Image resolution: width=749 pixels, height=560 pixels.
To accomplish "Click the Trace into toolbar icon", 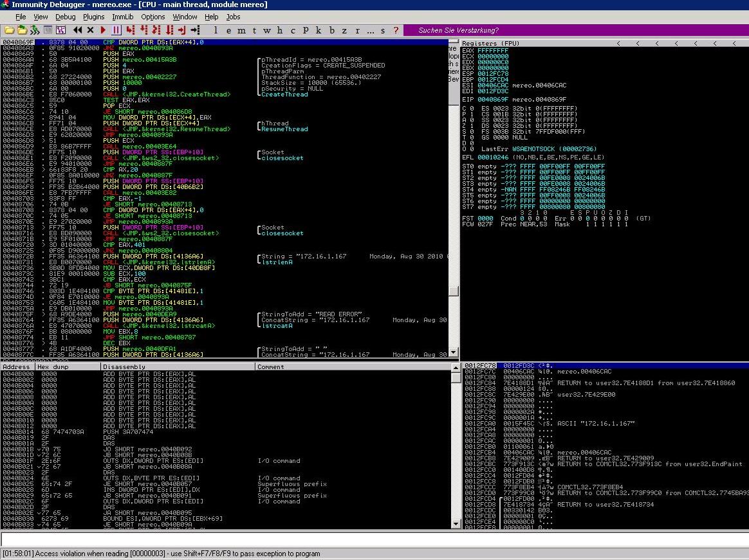I will tap(156, 30).
